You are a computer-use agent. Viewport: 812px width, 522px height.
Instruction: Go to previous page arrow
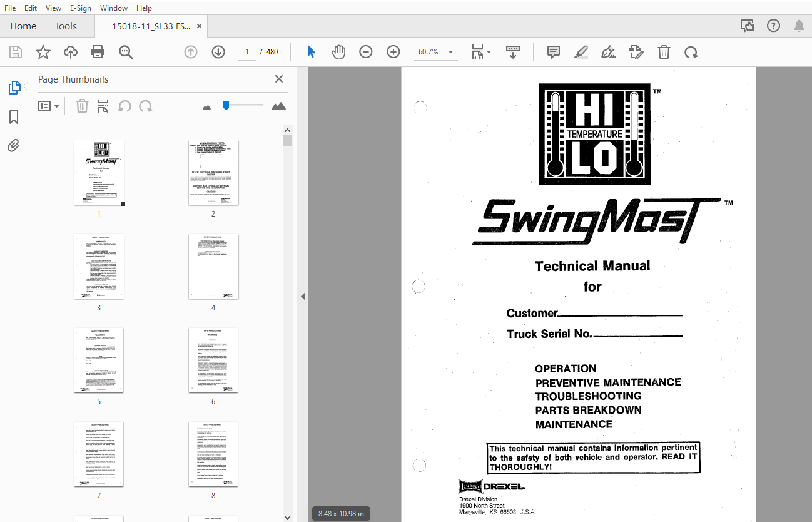click(191, 52)
